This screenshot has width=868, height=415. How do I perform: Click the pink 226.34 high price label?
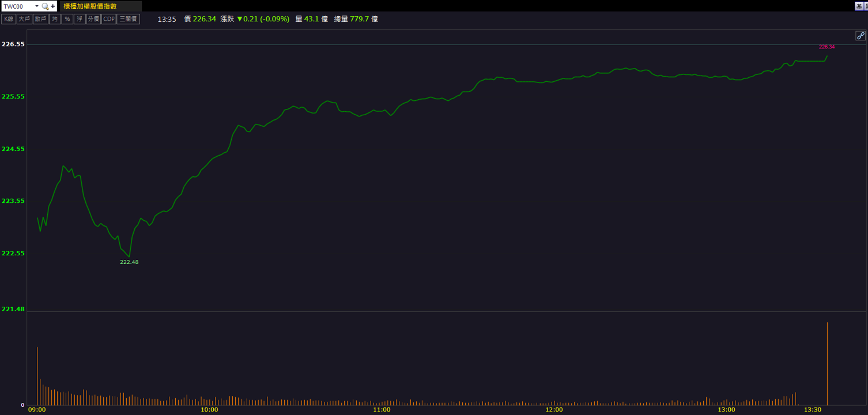coord(827,47)
